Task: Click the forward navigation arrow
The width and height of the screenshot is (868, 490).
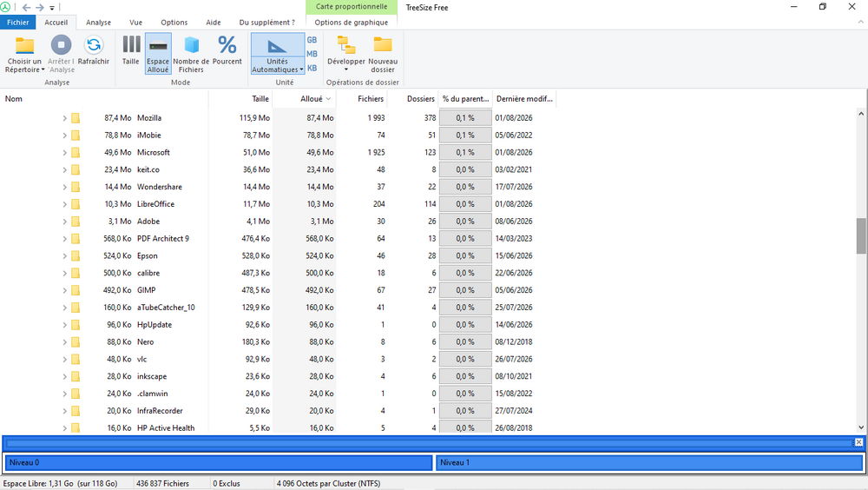Action: [x=40, y=8]
